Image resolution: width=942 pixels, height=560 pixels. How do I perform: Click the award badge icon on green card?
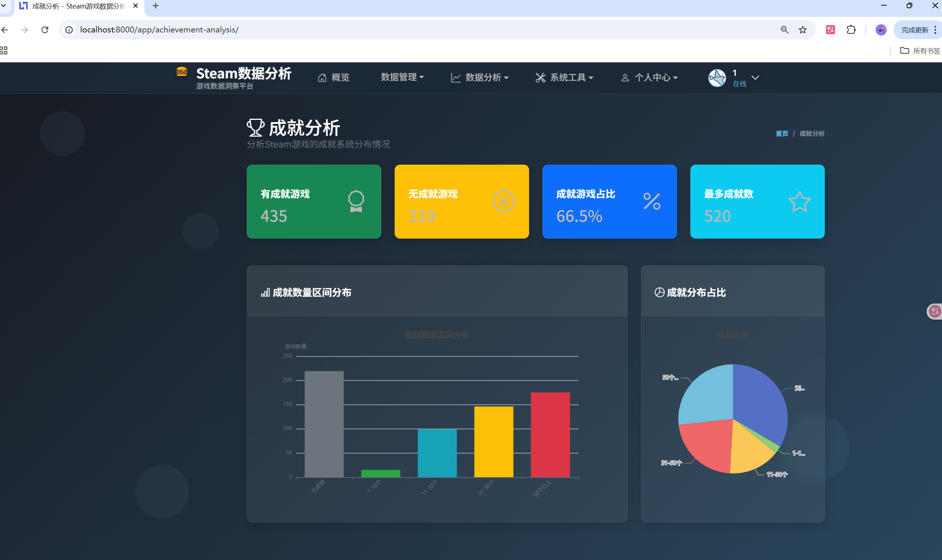click(x=356, y=201)
